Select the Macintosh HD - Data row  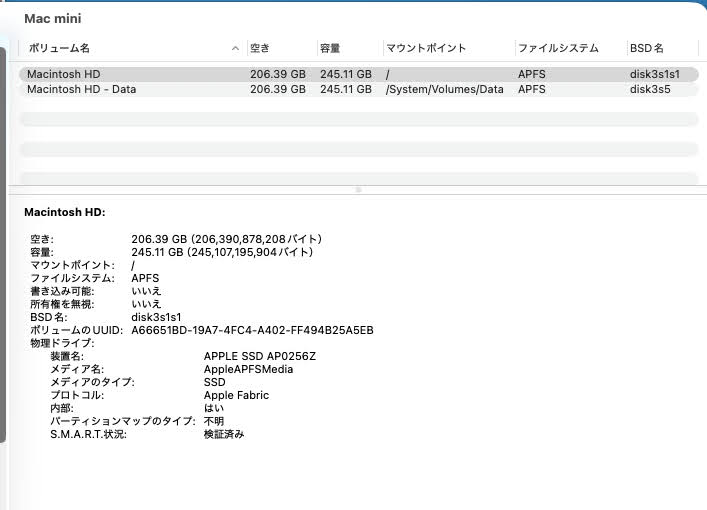tap(359, 89)
